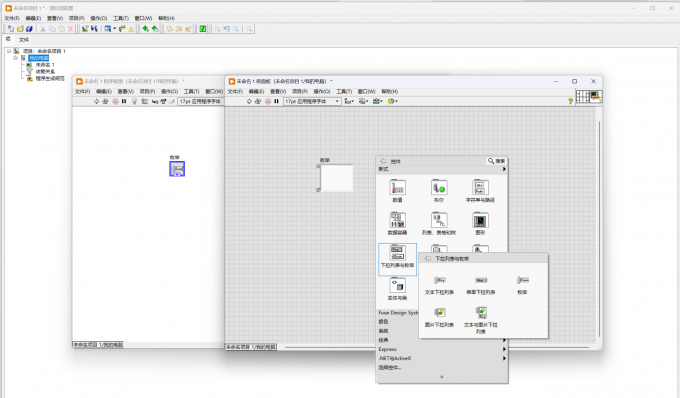
Task: Click Run arrow on the block diagram toolbar
Action: coord(96,101)
